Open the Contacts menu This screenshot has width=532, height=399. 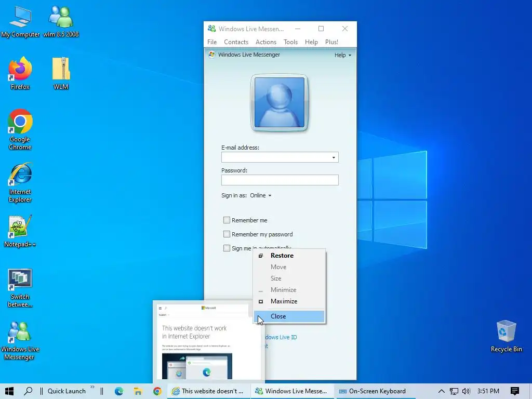236,42
